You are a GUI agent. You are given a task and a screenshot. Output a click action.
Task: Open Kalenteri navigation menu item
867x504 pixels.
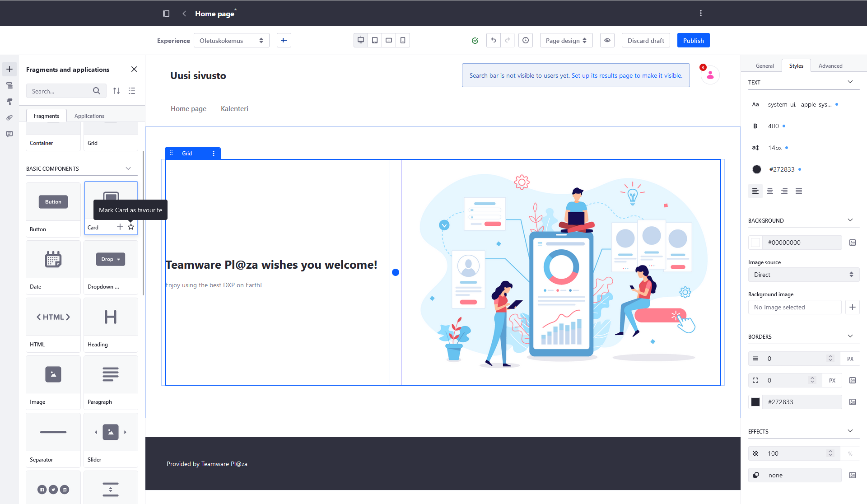pyautogui.click(x=234, y=108)
